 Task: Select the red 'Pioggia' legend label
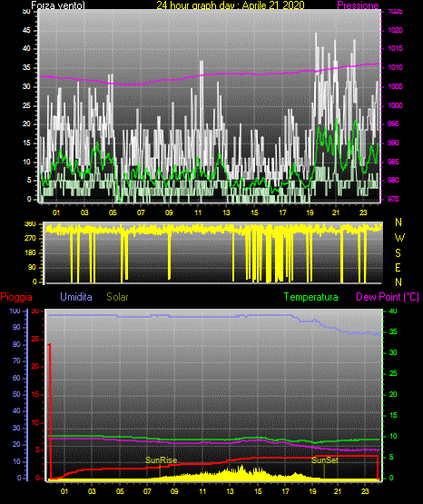(x=16, y=297)
